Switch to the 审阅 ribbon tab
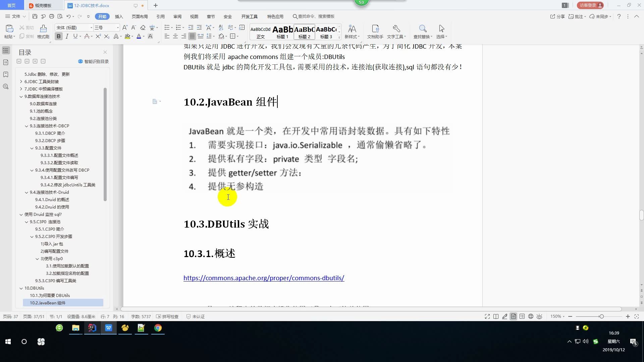The image size is (644, 362). coord(177,16)
